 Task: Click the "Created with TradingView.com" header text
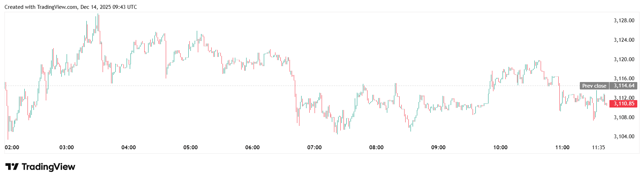pyautogui.click(x=41, y=7)
